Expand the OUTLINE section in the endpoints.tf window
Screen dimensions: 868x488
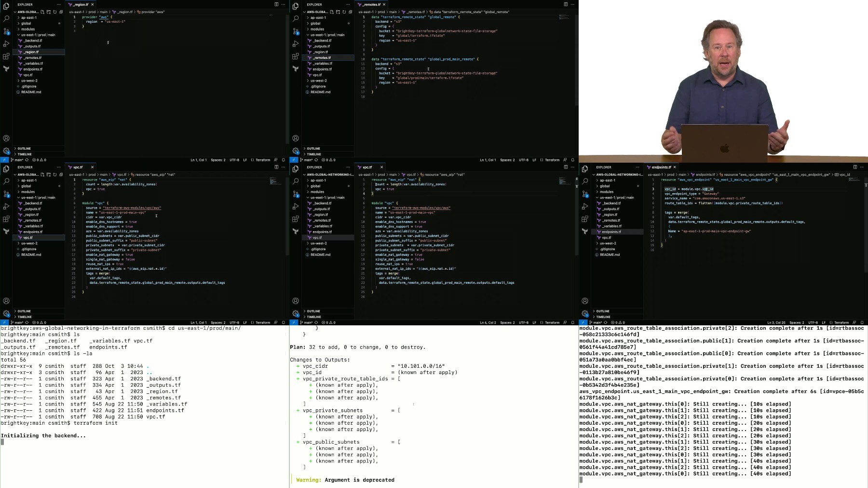603,311
